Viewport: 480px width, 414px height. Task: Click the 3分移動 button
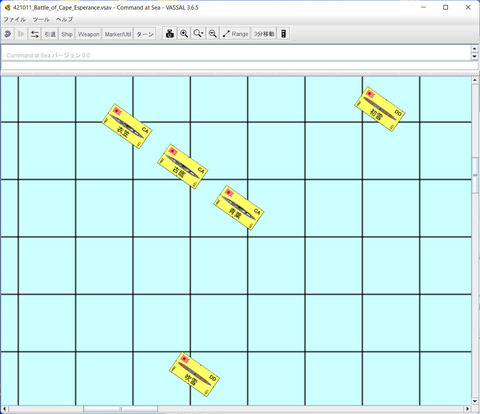pos(264,34)
